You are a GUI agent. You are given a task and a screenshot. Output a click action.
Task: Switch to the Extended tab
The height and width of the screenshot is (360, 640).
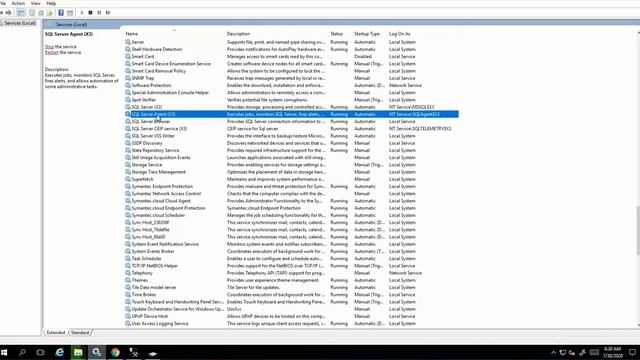coord(56,333)
